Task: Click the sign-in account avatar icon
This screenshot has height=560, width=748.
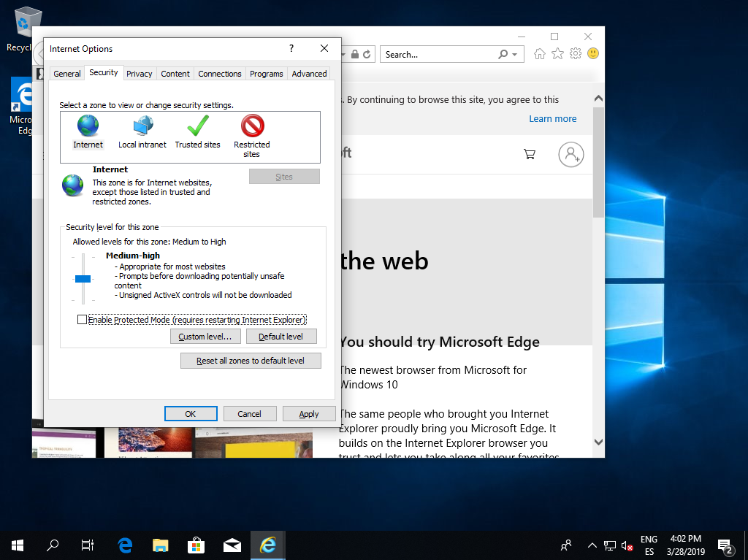Action: tap(571, 155)
